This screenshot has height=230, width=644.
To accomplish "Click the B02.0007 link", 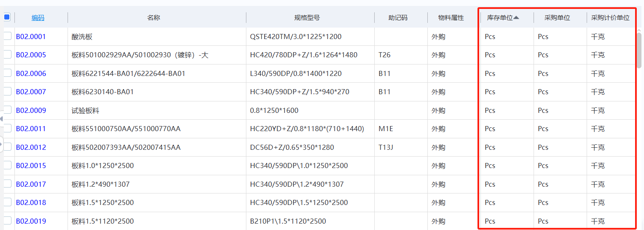I will coord(31,92).
